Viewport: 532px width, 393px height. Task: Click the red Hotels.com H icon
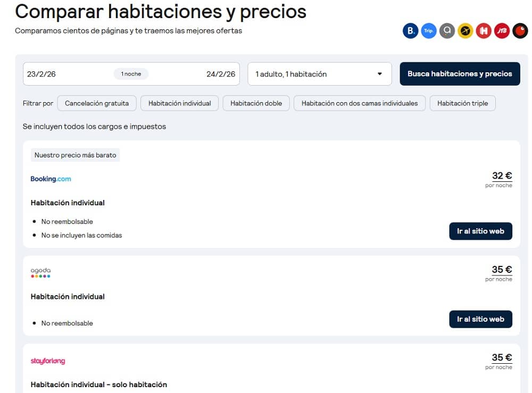[484, 31]
